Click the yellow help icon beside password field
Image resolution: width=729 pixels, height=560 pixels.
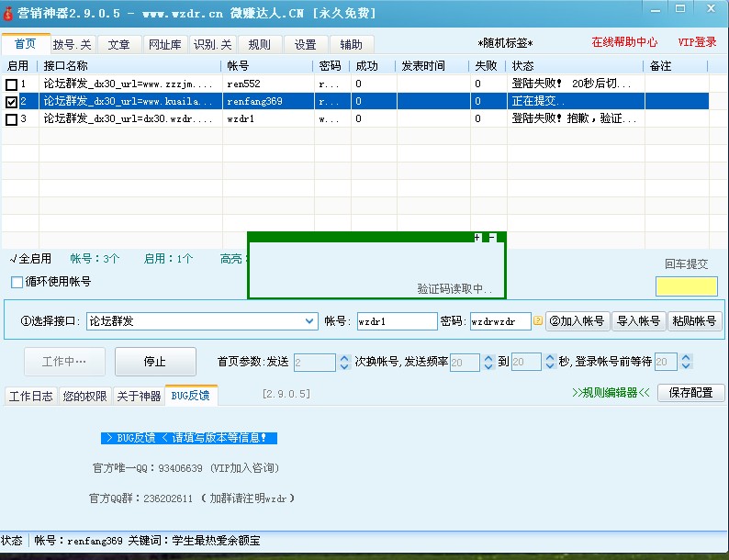pos(537,320)
